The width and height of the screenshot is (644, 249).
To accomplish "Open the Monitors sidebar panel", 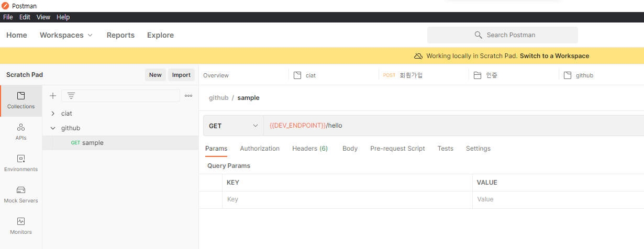I will 21,227.
